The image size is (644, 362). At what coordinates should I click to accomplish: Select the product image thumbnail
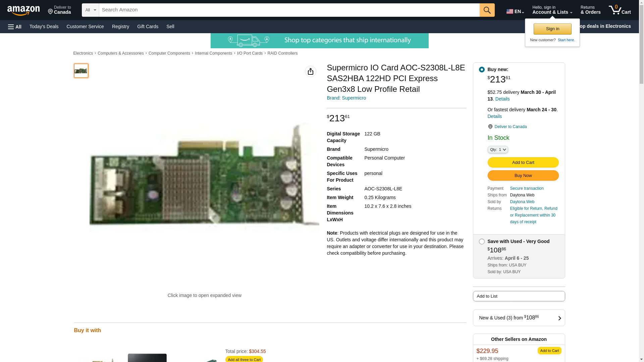pyautogui.click(x=81, y=71)
